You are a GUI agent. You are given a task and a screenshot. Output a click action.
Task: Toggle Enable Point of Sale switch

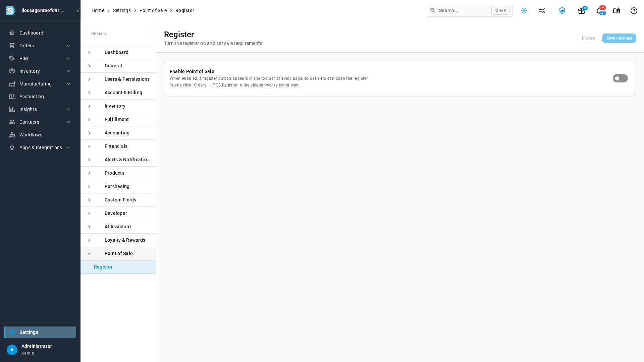click(620, 78)
